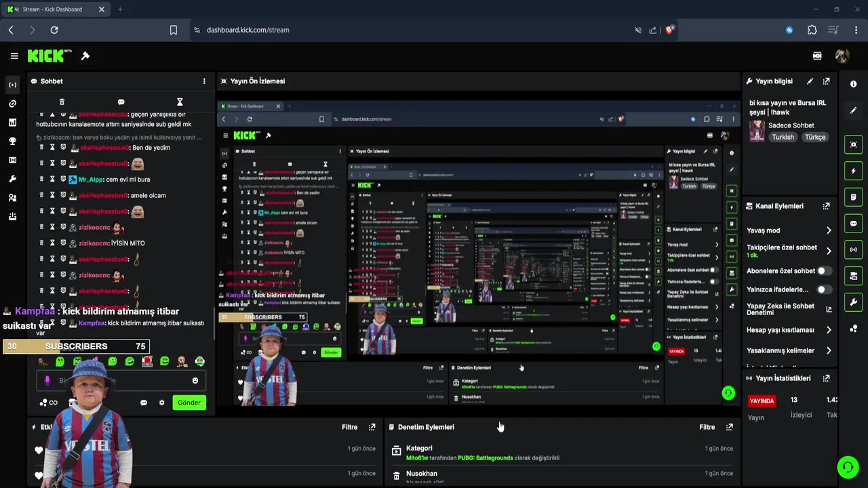The image size is (868, 488).
Task: Click the pin icon next to KICK logo
Action: 85,56
